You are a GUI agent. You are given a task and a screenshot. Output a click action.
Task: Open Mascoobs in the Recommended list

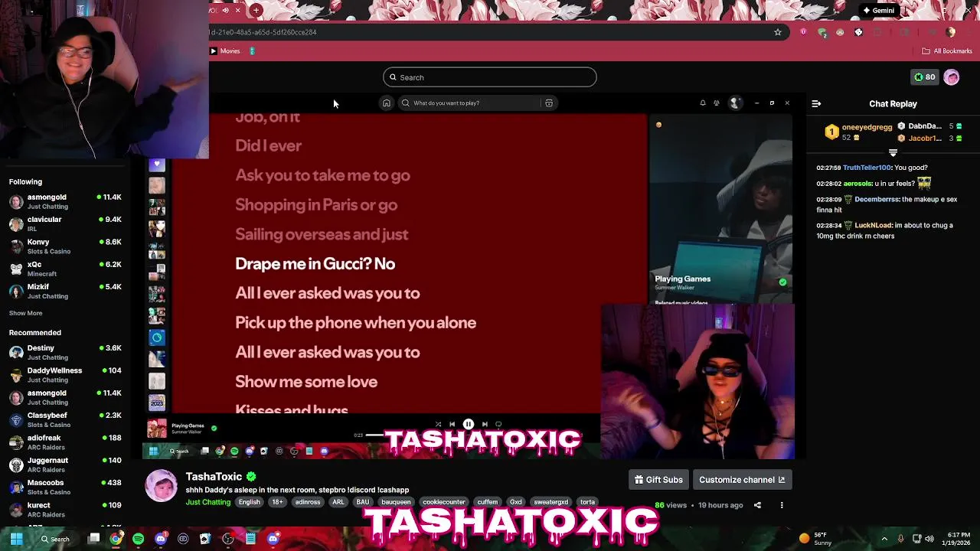coord(65,487)
